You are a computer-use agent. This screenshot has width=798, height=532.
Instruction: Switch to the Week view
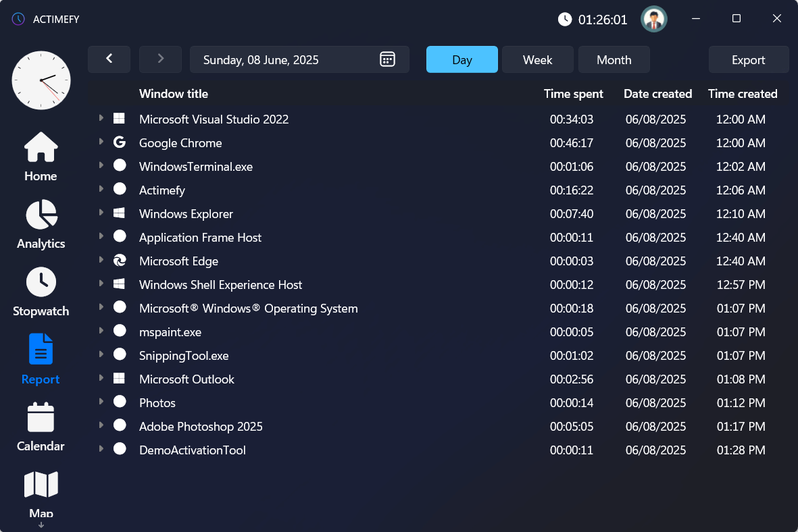(x=537, y=59)
